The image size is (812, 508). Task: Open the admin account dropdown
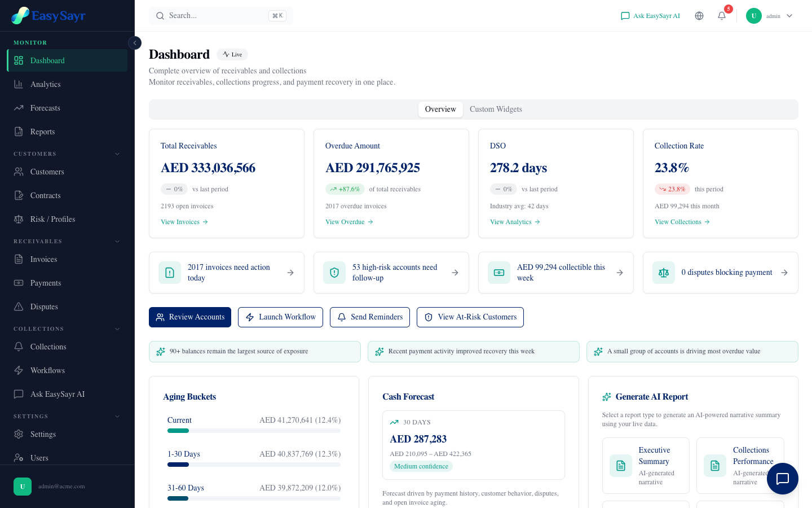click(771, 16)
